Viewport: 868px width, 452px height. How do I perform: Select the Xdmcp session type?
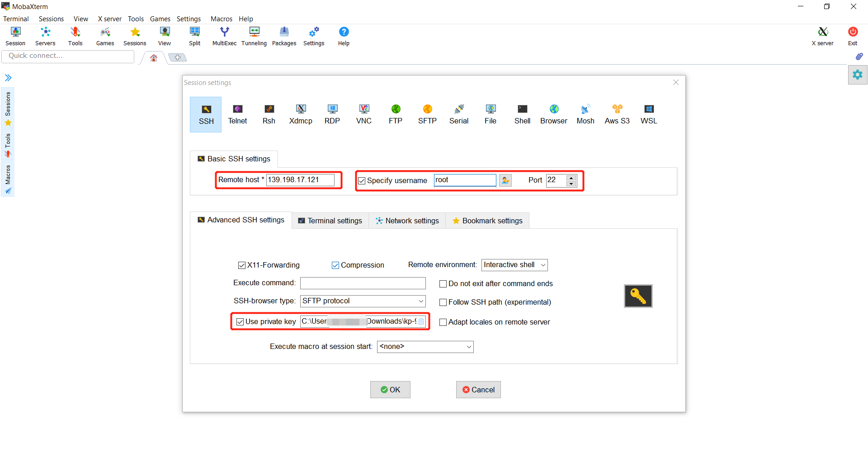point(301,114)
